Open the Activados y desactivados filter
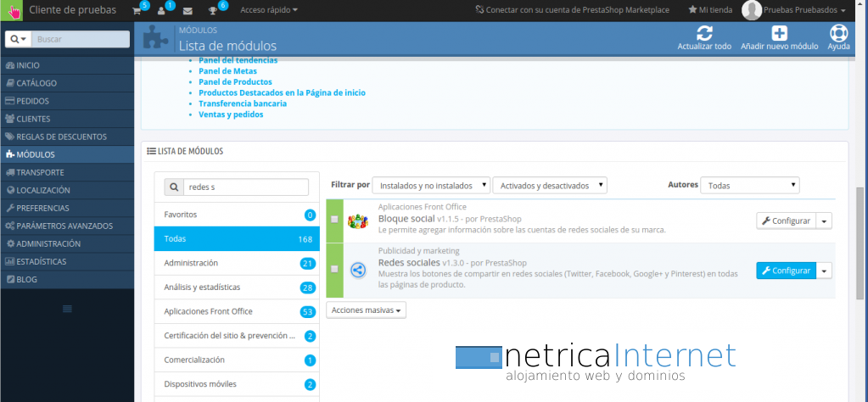 click(x=550, y=185)
